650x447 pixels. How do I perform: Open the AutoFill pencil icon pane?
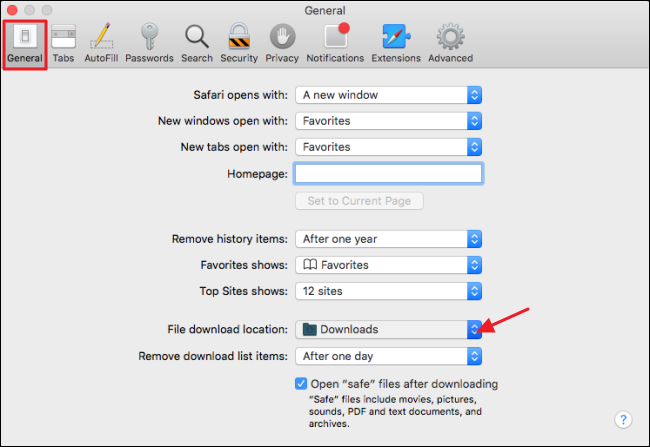(101, 44)
